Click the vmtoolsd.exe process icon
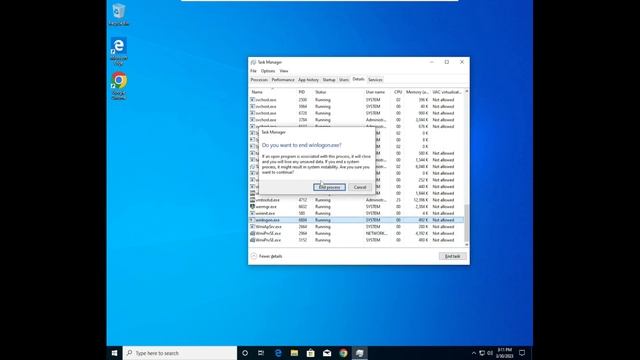The image size is (640, 360). pos(253,200)
